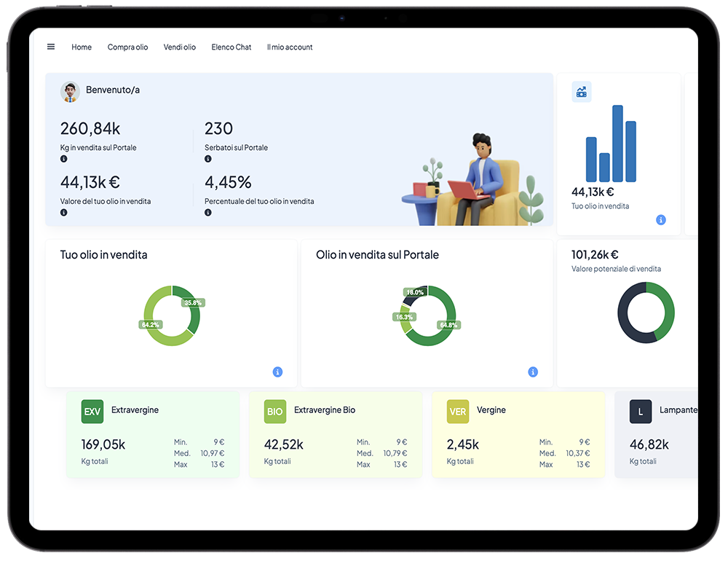The image size is (728, 561).
Task: Click info icon under Percentuale del tuo olio
Action: click(208, 213)
